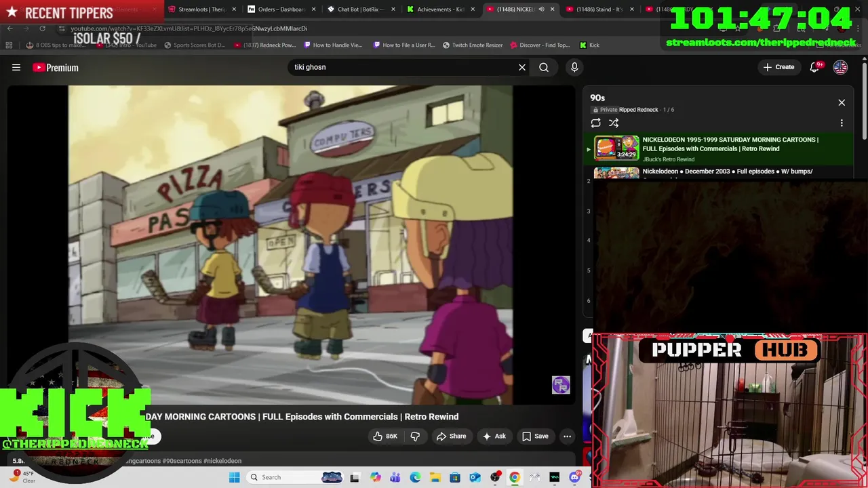
Task: Open Sports Scores Bot bookmark
Action: pyautogui.click(x=194, y=45)
